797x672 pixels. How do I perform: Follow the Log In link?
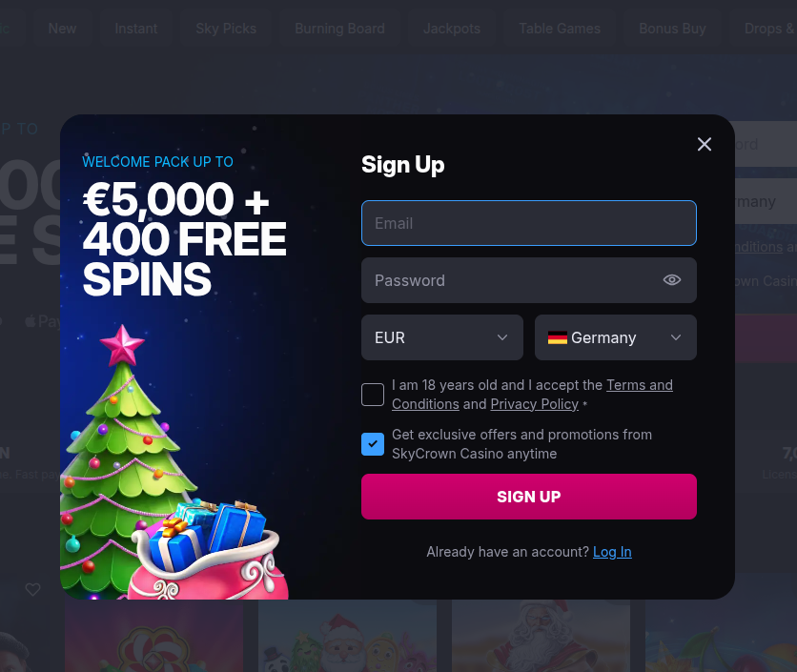point(612,552)
